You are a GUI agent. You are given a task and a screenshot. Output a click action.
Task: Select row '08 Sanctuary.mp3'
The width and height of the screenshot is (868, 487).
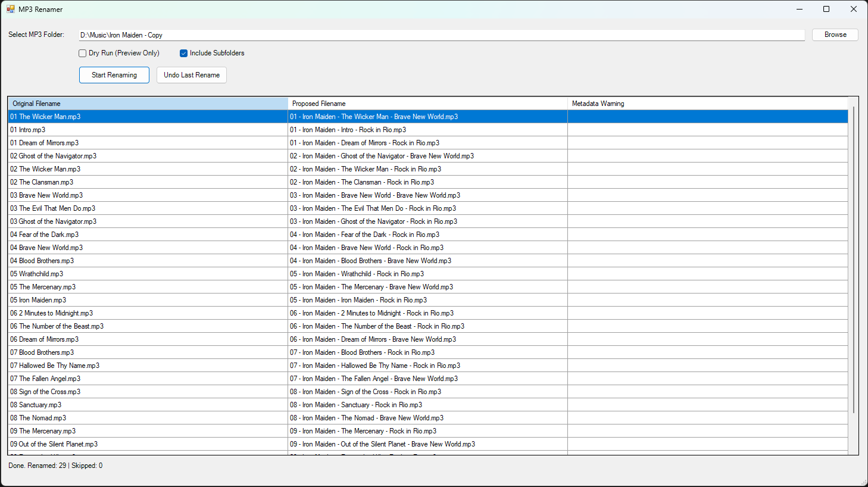click(x=427, y=405)
